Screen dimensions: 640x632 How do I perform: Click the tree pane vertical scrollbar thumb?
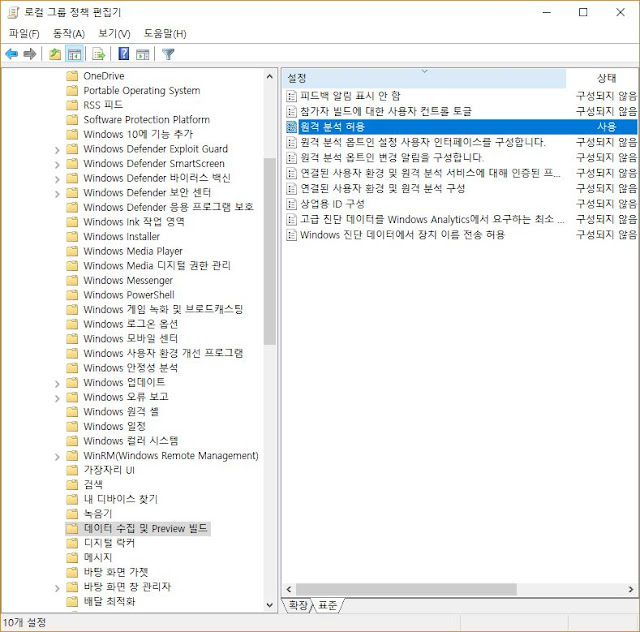pyautogui.click(x=269, y=251)
